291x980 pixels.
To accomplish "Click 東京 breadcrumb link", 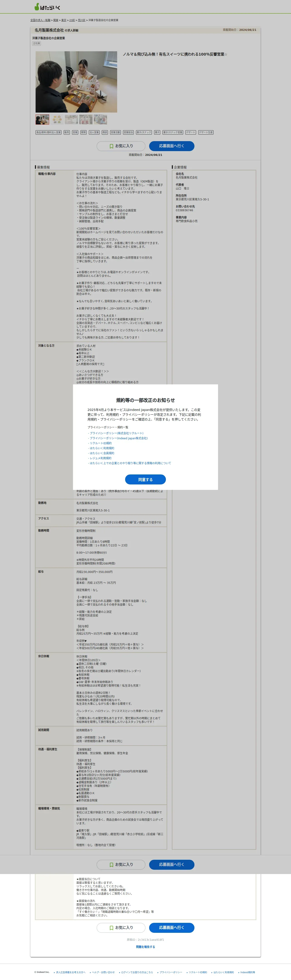I will 64,20.
